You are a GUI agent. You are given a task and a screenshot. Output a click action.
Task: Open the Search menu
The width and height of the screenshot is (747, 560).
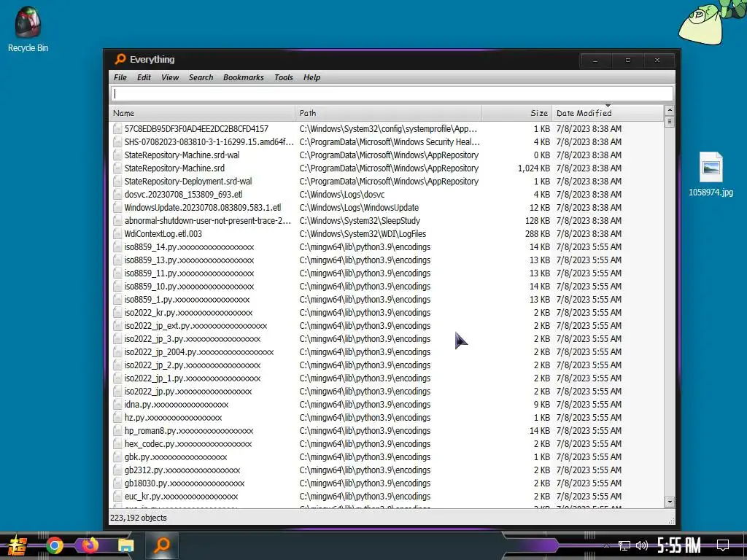click(201, 77)
